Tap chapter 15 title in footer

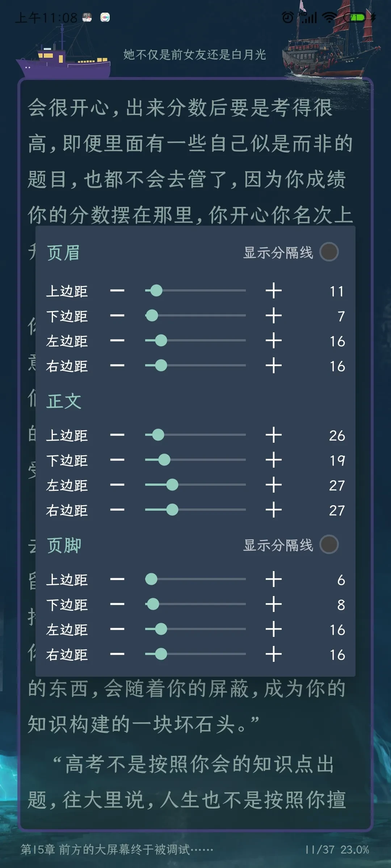tap(117, 849)
